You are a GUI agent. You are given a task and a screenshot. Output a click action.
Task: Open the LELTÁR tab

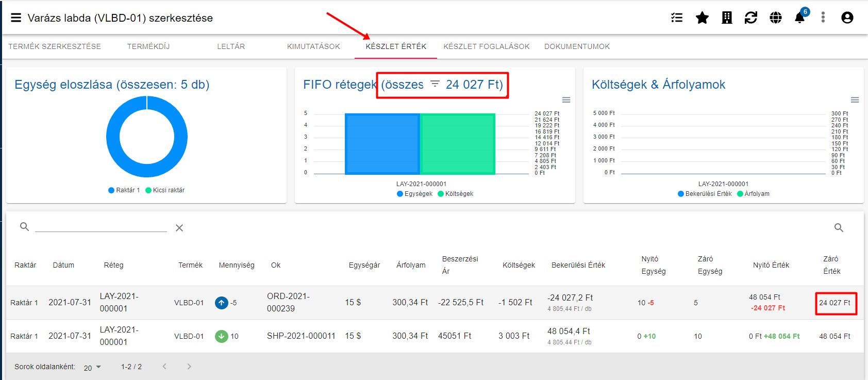[x=231, y=46]
